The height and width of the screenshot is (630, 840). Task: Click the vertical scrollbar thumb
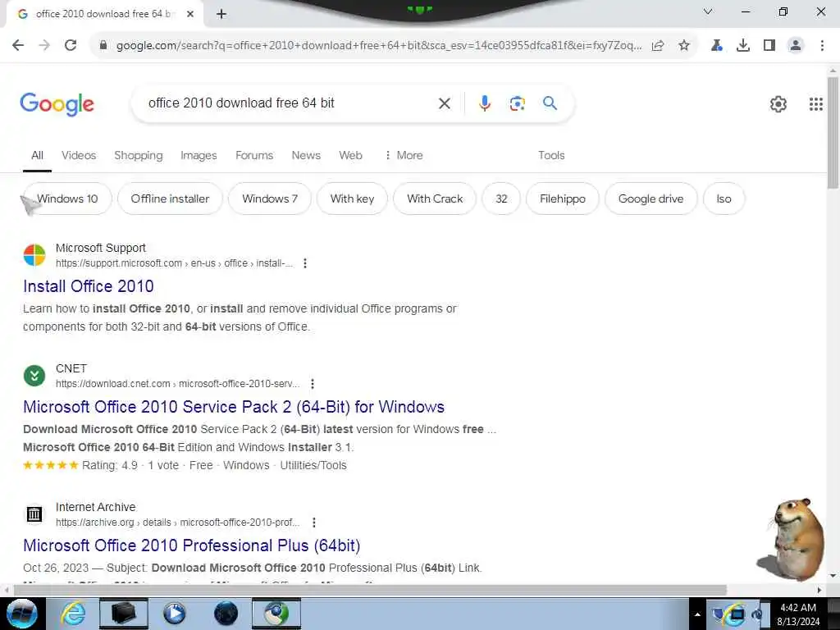tap(833, 132)
